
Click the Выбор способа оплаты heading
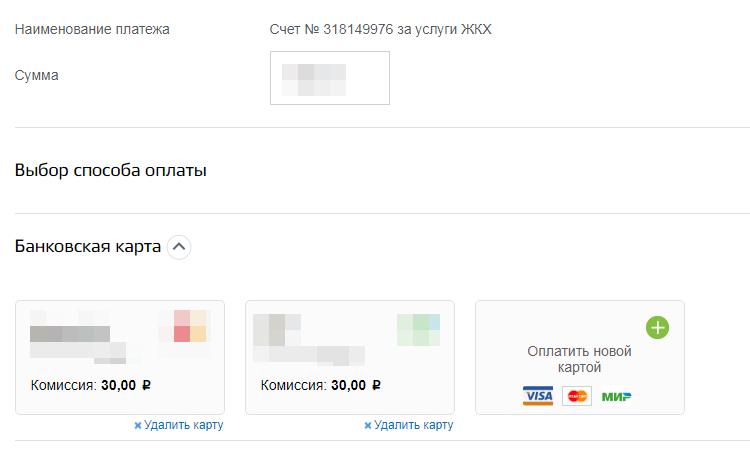click(111, 170)
